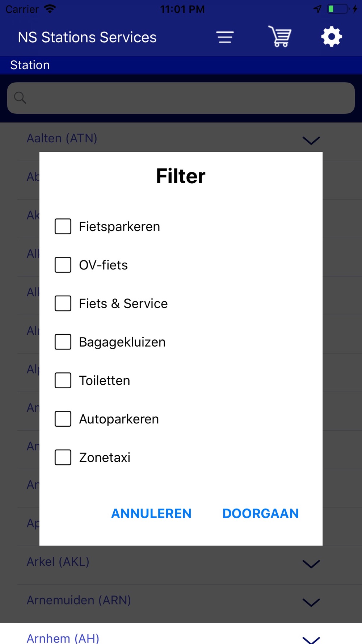Tap the search magnifier icon
Viewport: 362px width, 644px height.
click(20, 98)
